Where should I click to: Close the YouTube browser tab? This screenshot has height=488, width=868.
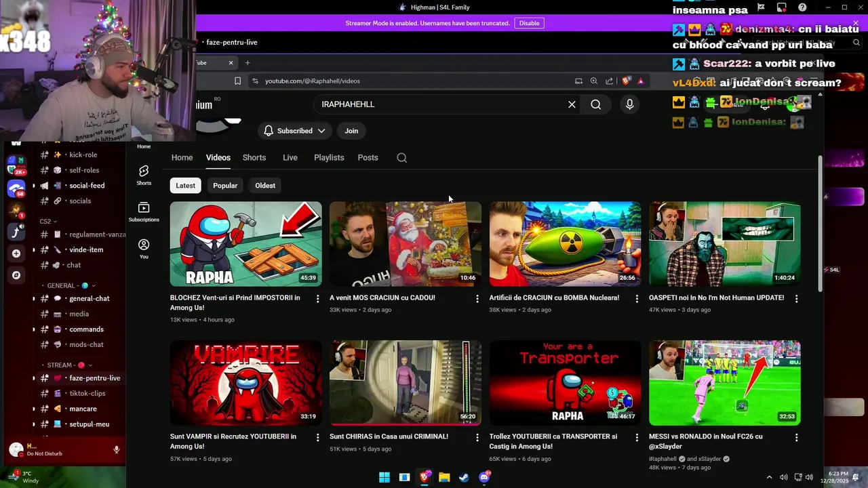click(x=231, y=63)
